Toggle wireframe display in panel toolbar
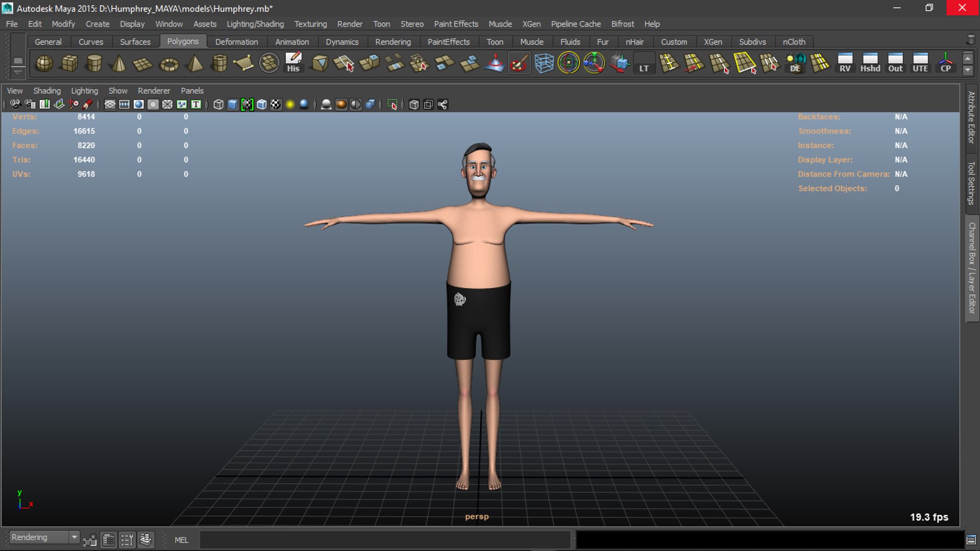The width and height of the screenshot is (980, 551). click(x=218, y=105)
